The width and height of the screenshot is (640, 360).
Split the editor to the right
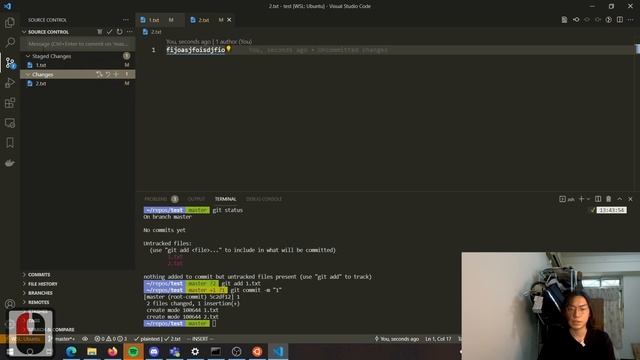tap(620, 20)
